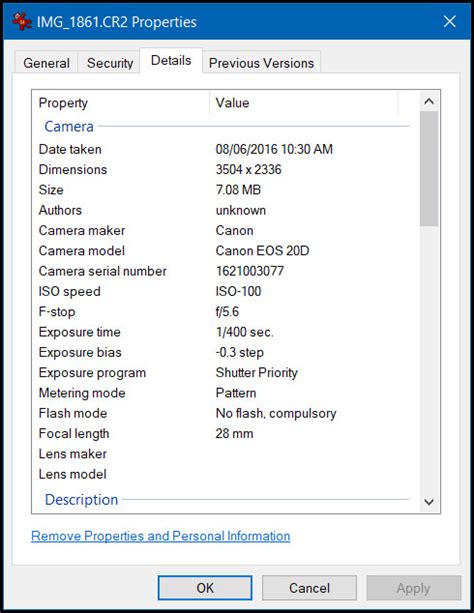474x613 pixels.
Task: Click the scroll down arrow of the property list
Action: point(429,502)
